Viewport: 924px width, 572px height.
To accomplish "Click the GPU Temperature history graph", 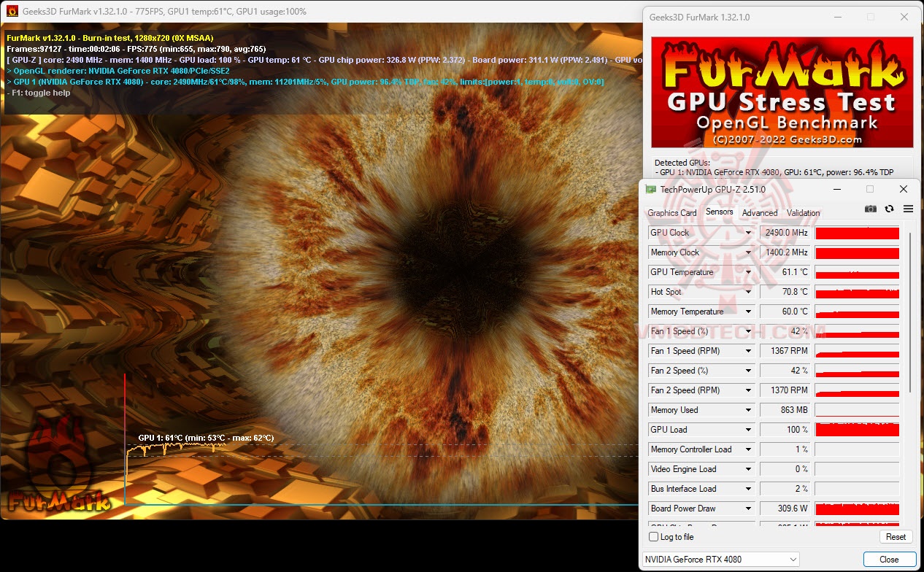I will (857, 272).
